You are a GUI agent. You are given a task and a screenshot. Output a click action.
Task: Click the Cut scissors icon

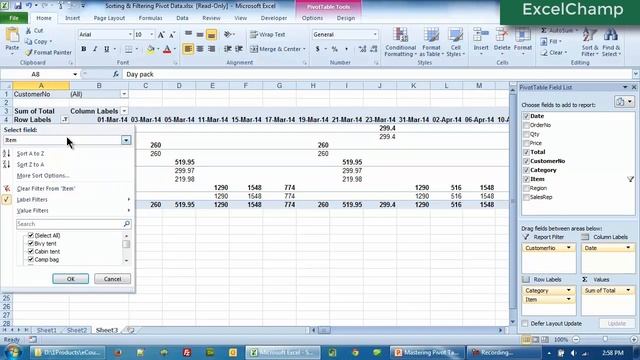pyautogui.click(x=28, y=31)
